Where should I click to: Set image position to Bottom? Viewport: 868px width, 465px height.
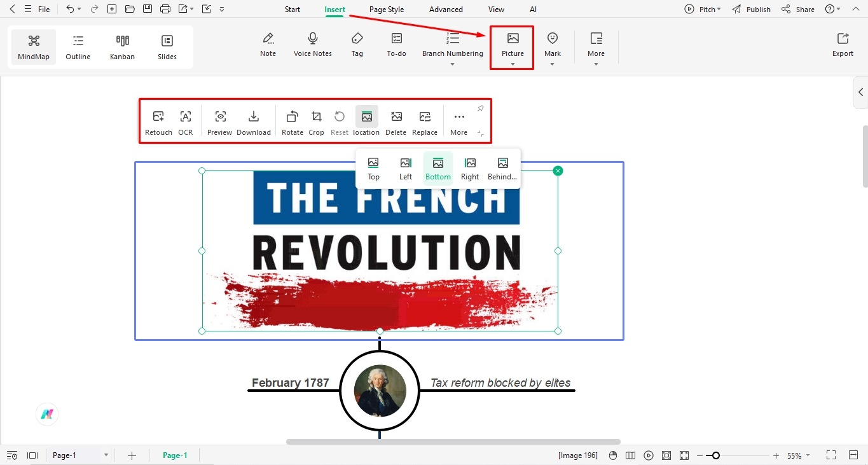point(438,169)
